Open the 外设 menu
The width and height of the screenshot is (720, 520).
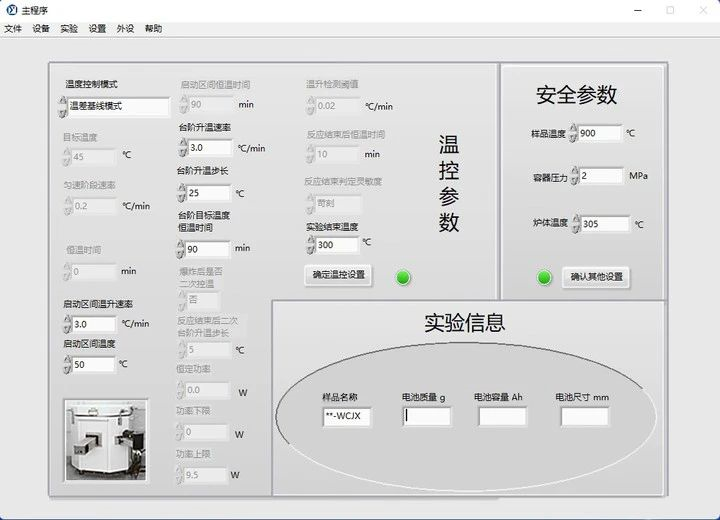tap(125, 29)
